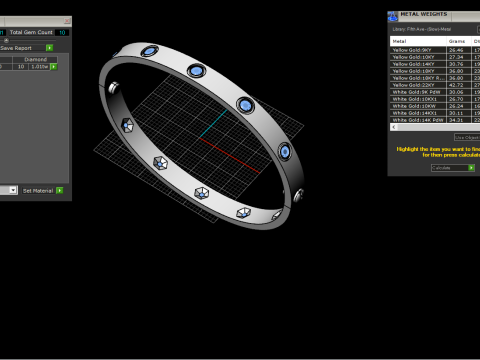Click the left scroll arrow under the metal table
Image resolution: width=480 pixels, height=360 pixels.
click(x=394, y=127)
